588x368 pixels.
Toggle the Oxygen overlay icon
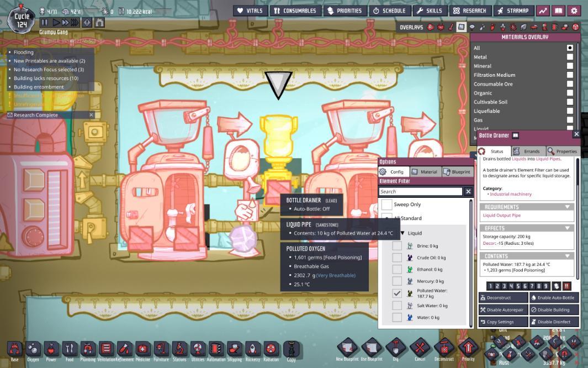[x=431, y=27]
